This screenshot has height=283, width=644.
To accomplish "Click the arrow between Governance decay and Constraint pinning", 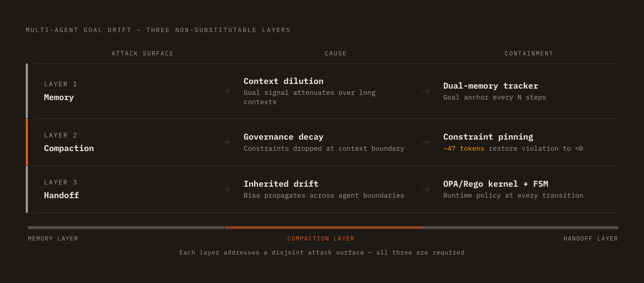I will click(425, 142).
